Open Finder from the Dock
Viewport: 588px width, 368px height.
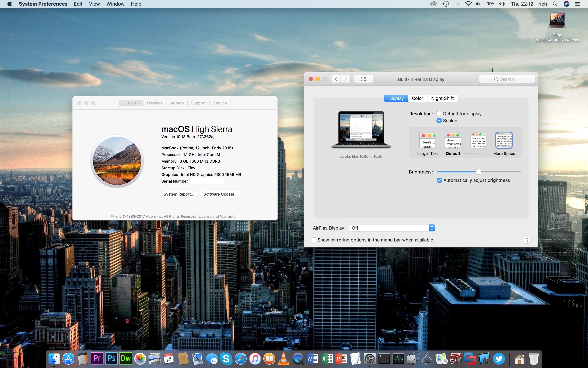point(54,359)
